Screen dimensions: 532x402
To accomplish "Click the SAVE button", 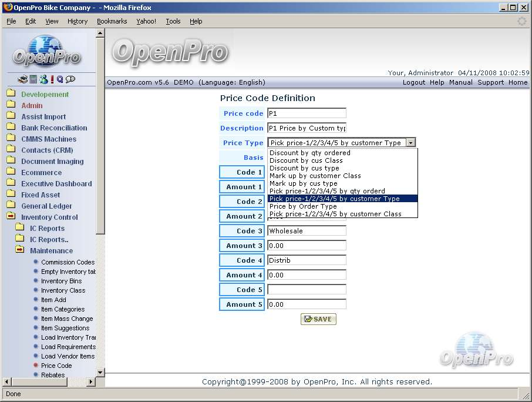I will [318, 319].
